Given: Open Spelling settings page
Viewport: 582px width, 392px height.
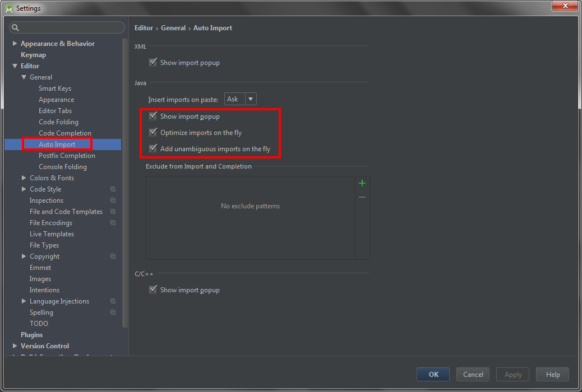Looking at the screenshot, I should (x=41, y=312).
